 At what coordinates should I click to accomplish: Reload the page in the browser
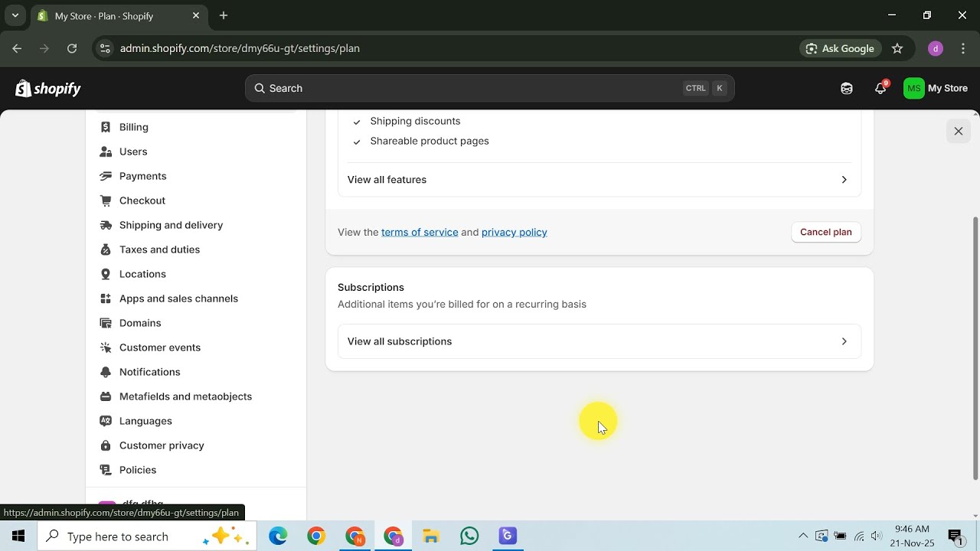(72, 48)
